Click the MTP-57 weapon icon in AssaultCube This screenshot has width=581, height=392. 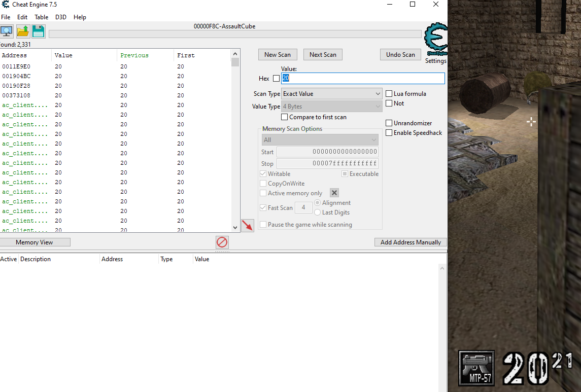point(476,368)
